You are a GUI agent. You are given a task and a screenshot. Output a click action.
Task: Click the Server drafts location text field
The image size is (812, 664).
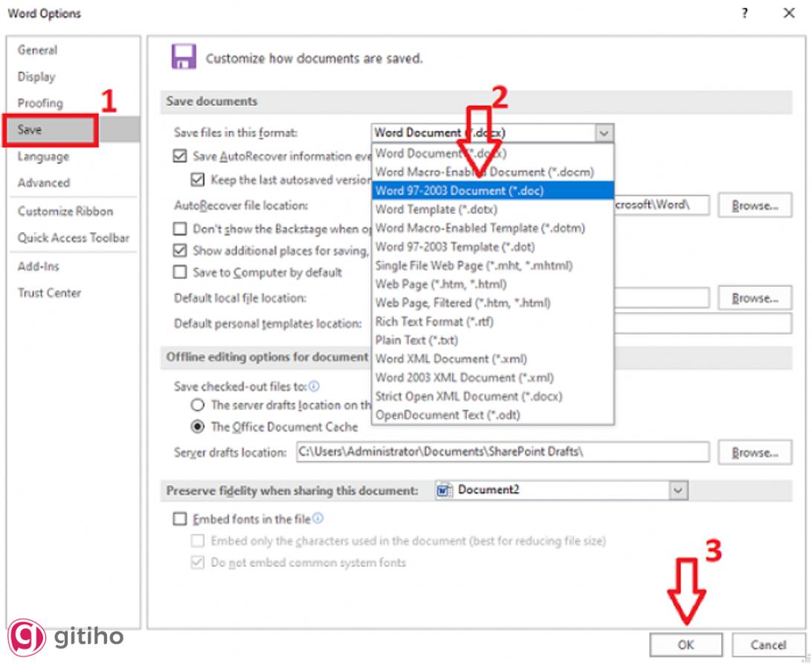(x=503, y=451)
